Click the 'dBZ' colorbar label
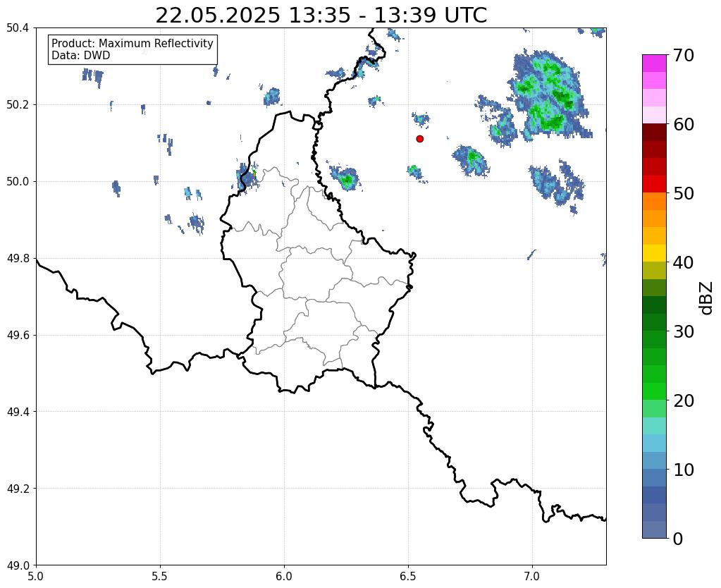The height and width of the screenshot is (588, 721). 707,298
